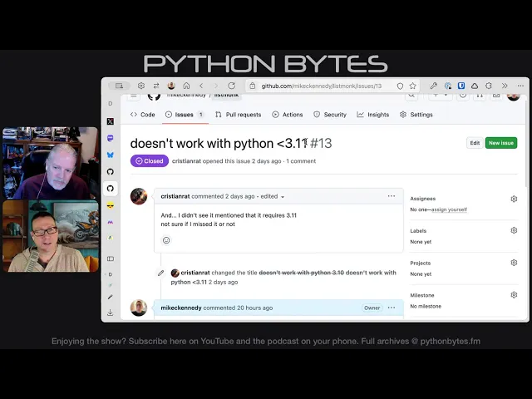The image size is (532, 399).
Task: Open the Actions tab
Action: pyautogui.click(x=288, y=115)
